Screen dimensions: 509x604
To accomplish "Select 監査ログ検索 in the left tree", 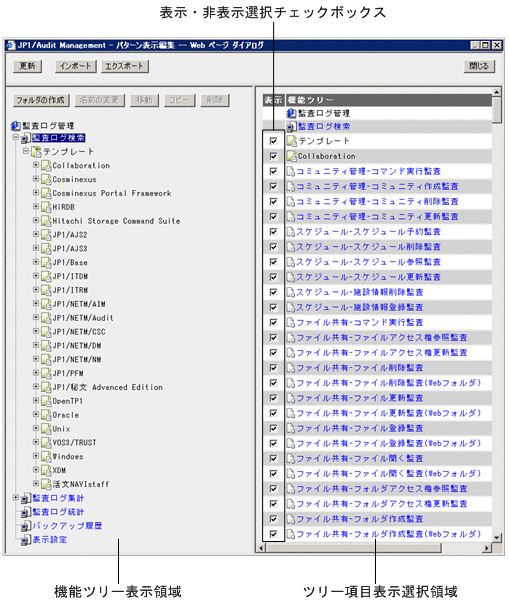I will click(58, 138).
